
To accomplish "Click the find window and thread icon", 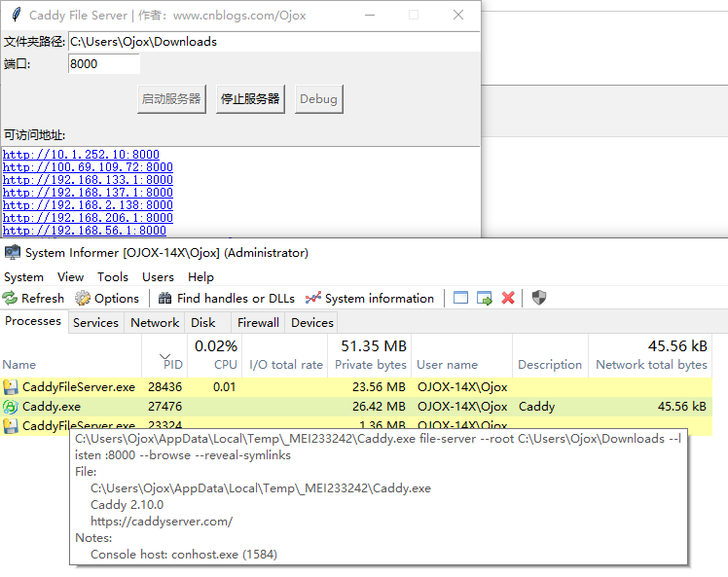I will point(485,298).
